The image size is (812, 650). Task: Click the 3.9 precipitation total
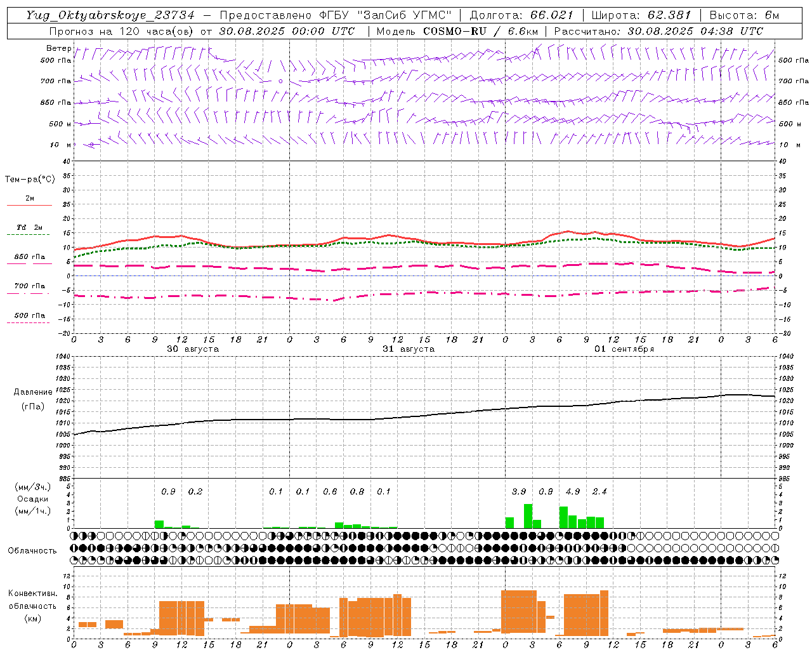click(519, 492)
